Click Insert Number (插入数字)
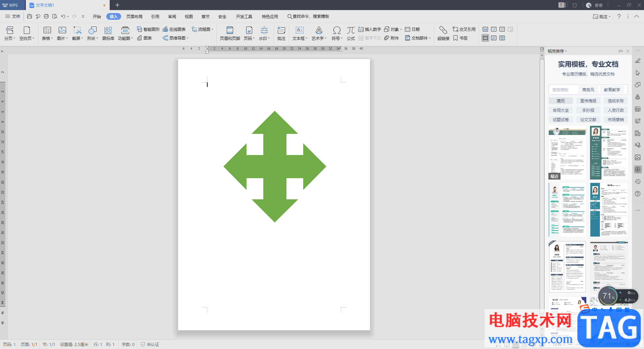Viewport: 644px width, 349px height. point(370,30)
